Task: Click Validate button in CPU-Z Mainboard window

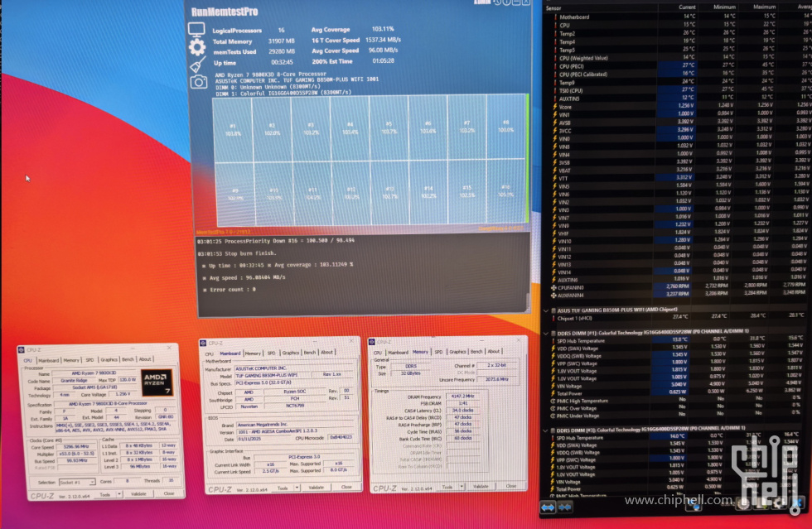Action: (x=316, y=487)
